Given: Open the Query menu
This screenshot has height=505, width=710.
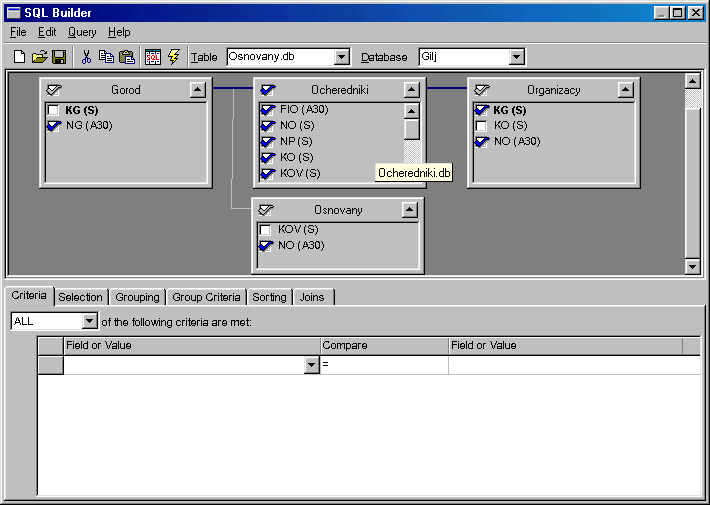Looking at the screenshot, I should [x=82, y=32].
